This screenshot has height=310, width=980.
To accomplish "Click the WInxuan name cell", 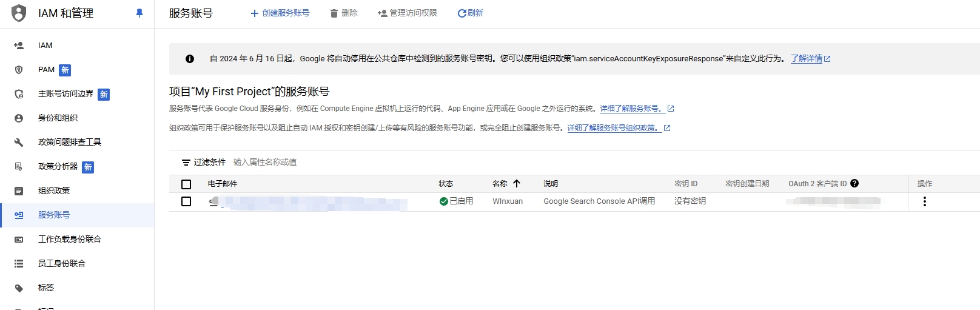I will 508,201.
